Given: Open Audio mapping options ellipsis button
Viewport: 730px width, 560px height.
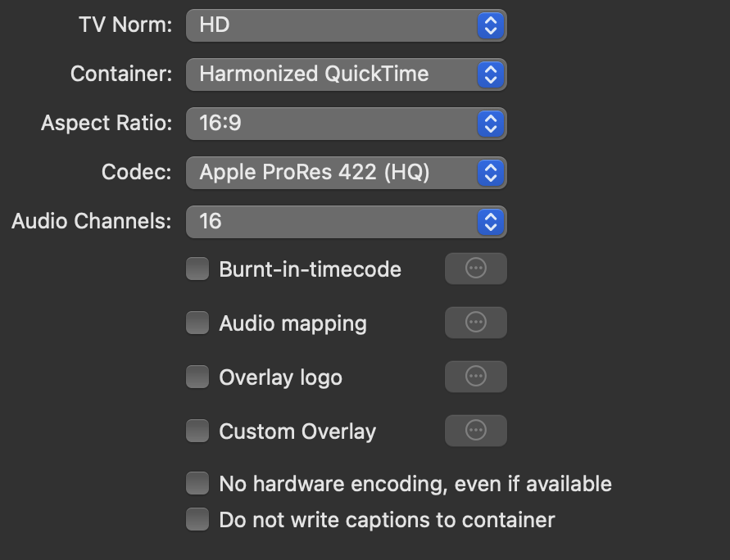Looking at the screenshot, I should [475, 323].
